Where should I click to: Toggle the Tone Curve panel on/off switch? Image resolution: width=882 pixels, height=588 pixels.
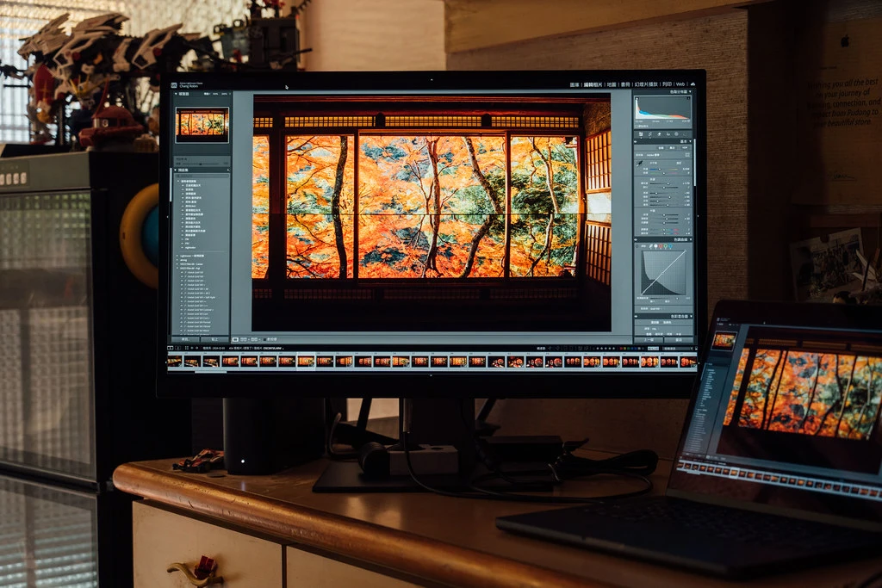point(637,239)
